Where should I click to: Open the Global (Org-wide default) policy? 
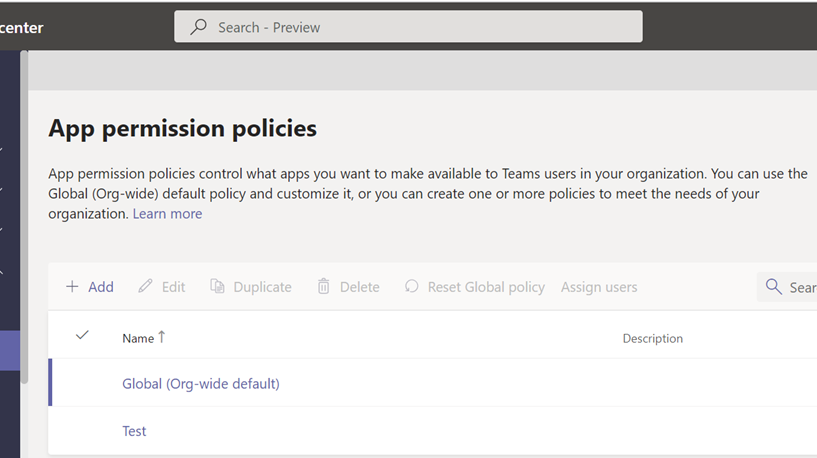[201, 384]
